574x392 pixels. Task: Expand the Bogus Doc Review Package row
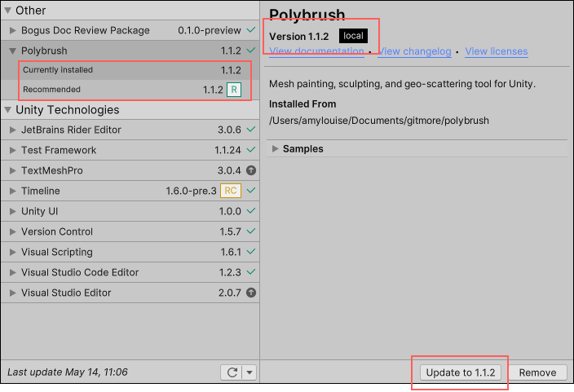tap(13, 30)
